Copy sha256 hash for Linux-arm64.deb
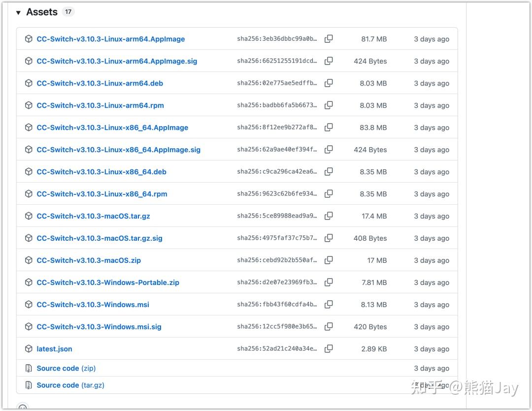Image resolution: width=532 pixels, height=411 pixels. click(x=329, y=83)
